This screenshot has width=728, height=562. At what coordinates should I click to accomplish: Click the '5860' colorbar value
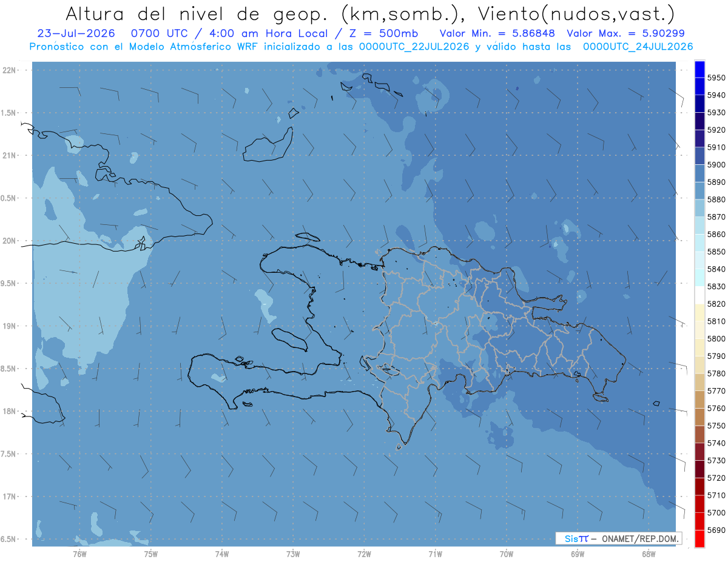click(716, 234)
